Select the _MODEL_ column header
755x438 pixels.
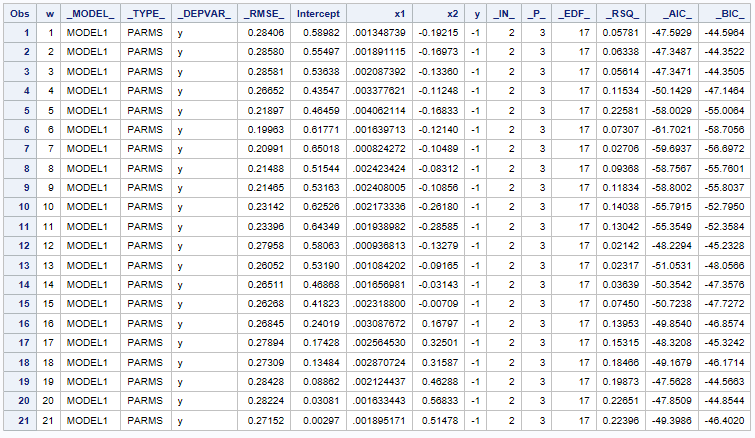(x=92, y=16)
